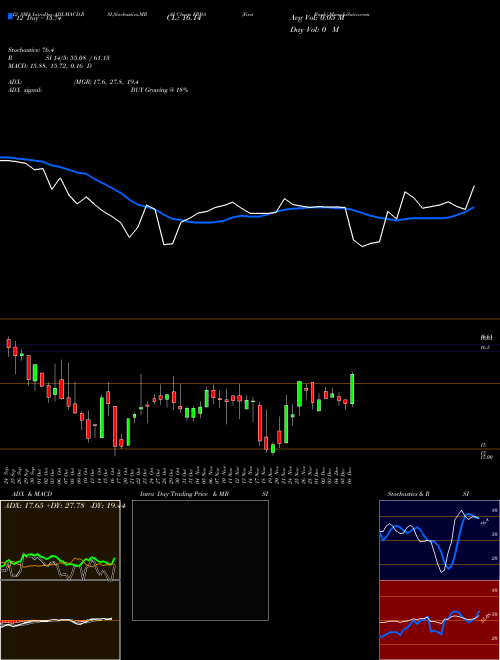Click the MACD: 15.88, 15.72, 0.16 line
Viewport: 500px width, 660px height.
[50, 66]
